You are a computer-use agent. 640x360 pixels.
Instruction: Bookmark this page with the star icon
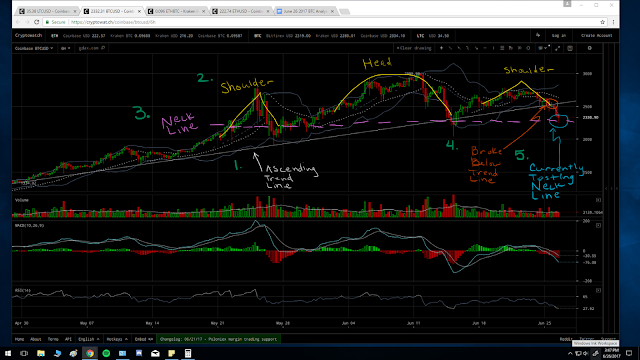602,22
